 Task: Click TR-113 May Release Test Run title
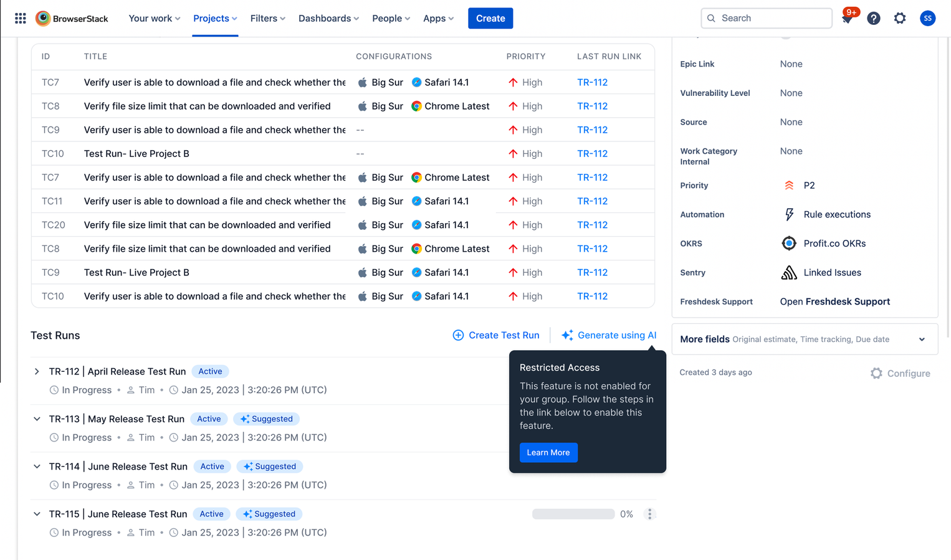pyautogui.click(x=117, y=419)
